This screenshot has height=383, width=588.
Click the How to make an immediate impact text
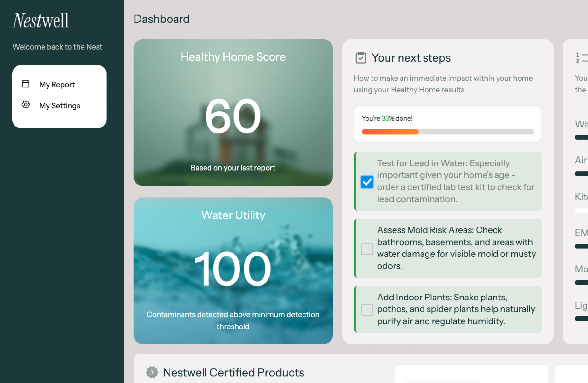(443, 84)
